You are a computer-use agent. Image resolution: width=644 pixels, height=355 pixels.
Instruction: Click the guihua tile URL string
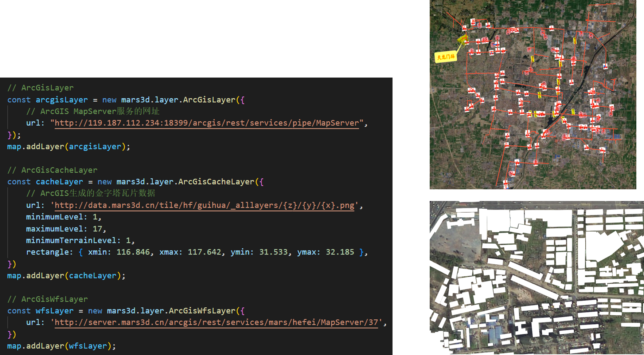[204, 205]
